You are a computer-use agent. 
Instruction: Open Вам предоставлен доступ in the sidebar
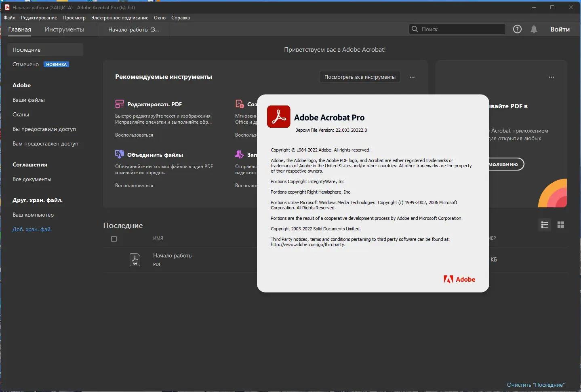(45, 143)
